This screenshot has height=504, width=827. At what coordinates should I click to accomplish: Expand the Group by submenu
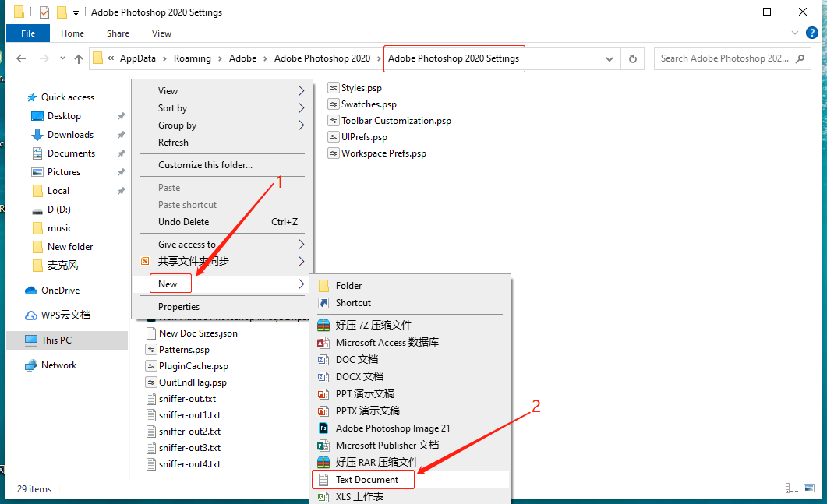tap(301, 125)
